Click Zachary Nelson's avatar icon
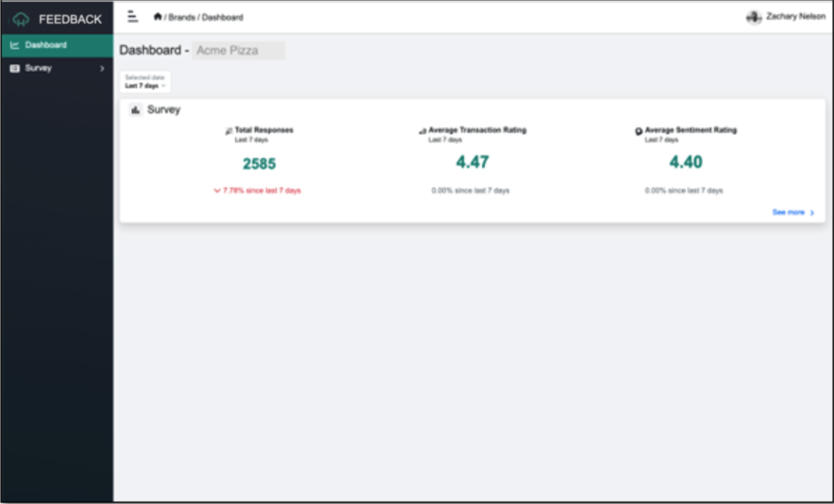 pos(755,16)
